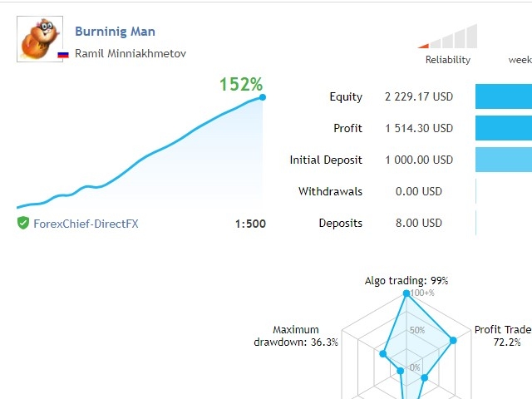Click the Equity 2 229.17 USD value
Image resolution: width=532 pixels, height=399 pixels.
point(419,96)
